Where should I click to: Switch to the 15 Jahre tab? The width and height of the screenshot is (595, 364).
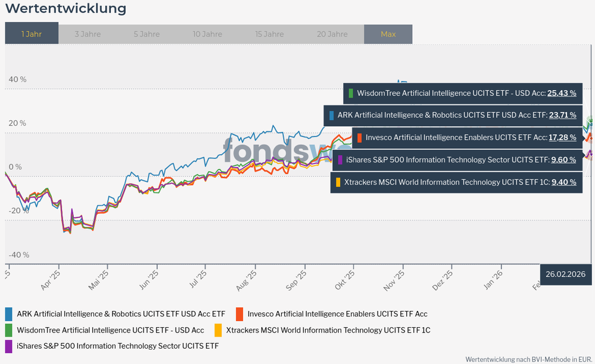(x=269, y=34)
